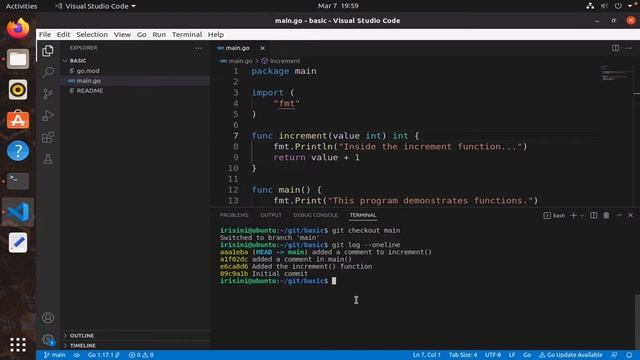Open the Extensions view
Screen dimensions: 640x360
[48, 137]
